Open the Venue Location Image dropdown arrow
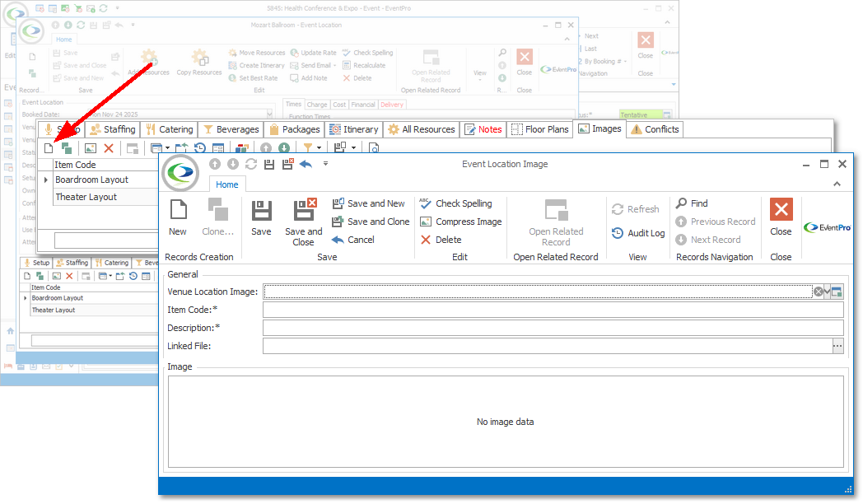863x504 pixels. pos(828,292)
